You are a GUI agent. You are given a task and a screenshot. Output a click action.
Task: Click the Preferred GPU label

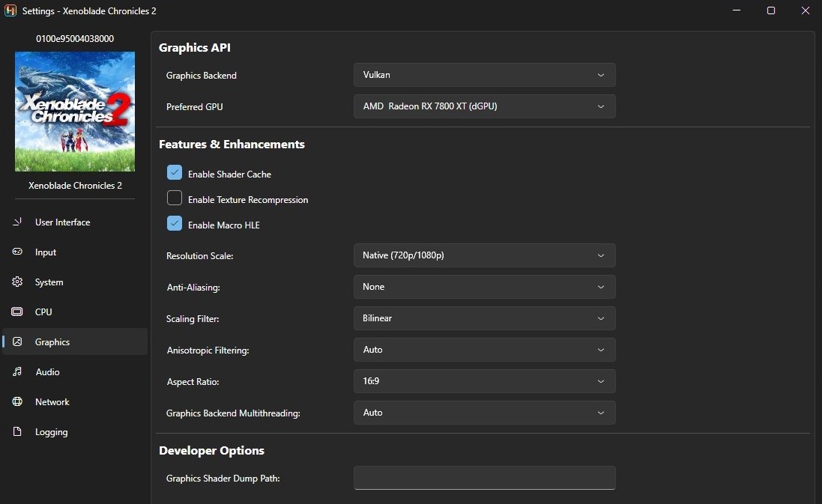195,107
